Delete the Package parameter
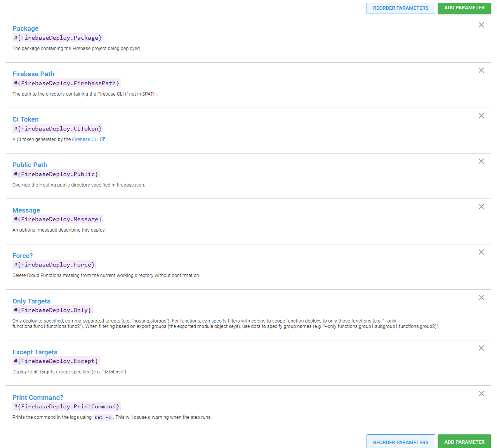Screen dimensions: 497x448 point(481,24)
